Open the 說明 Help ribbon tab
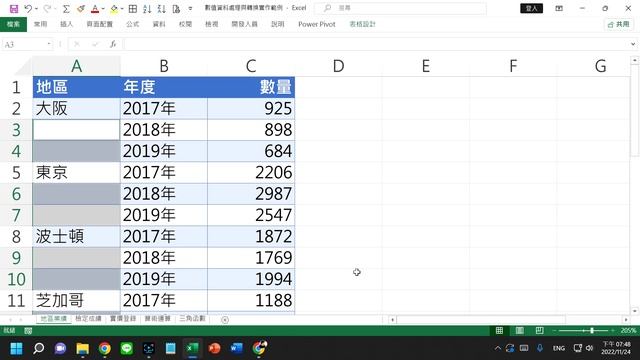 click(x=278, y=24)
